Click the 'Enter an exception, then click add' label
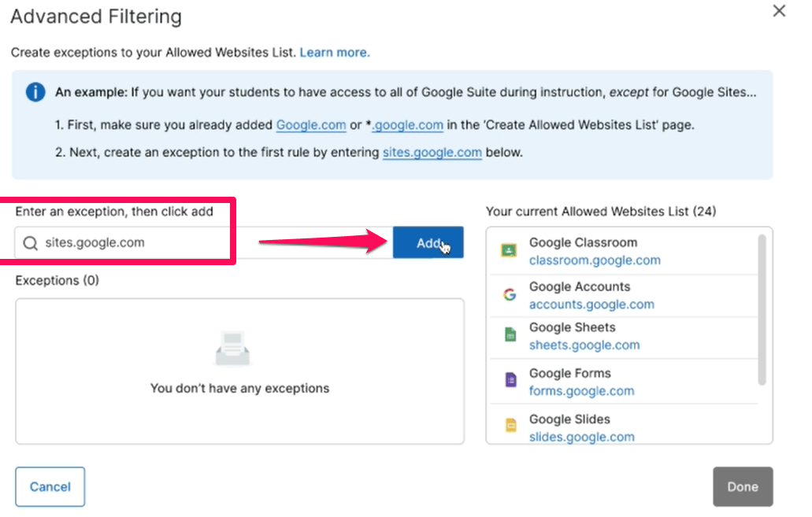 [114, 211]
